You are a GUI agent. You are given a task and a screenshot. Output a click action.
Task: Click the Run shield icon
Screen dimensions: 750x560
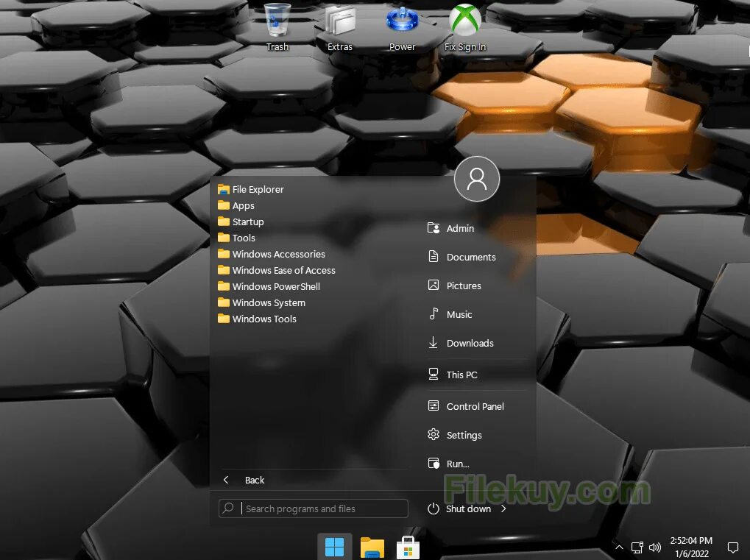(x=434, y=463)
